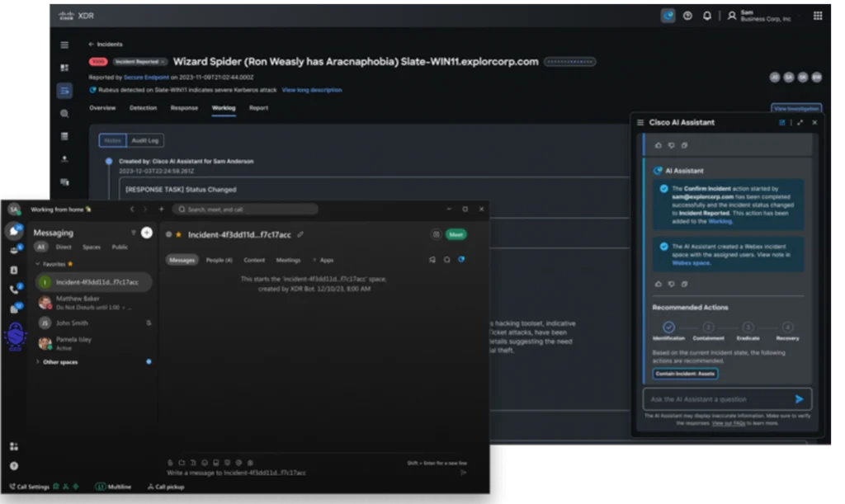The height and width of the screenshot is (504, 845).
Task: Click the View Investigation button
Action: (x=796, y=108)
